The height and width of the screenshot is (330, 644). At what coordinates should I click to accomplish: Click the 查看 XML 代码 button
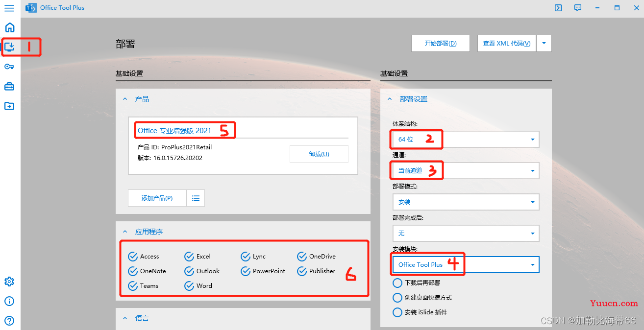(x=507, y=44)
